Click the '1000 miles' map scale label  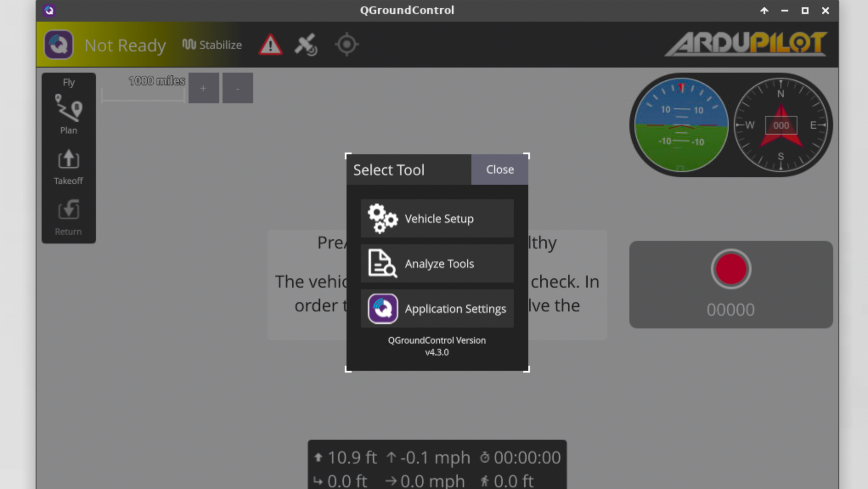(x=157, y=81)
